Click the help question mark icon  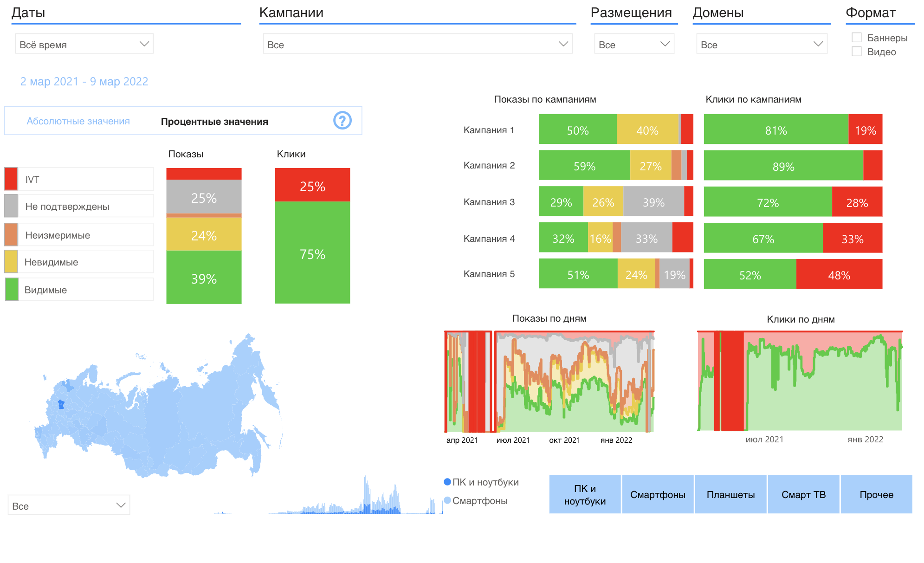point(342,121)
